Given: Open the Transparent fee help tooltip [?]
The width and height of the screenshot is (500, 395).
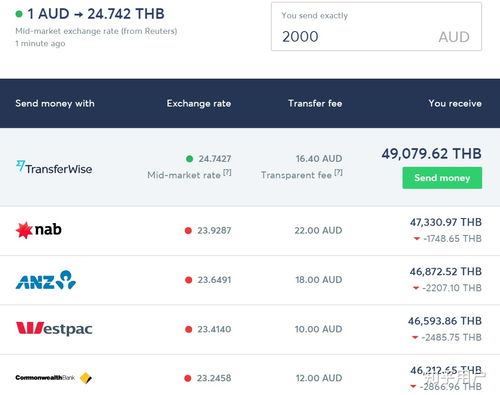Looking at the screenshot, I should 338,173.
